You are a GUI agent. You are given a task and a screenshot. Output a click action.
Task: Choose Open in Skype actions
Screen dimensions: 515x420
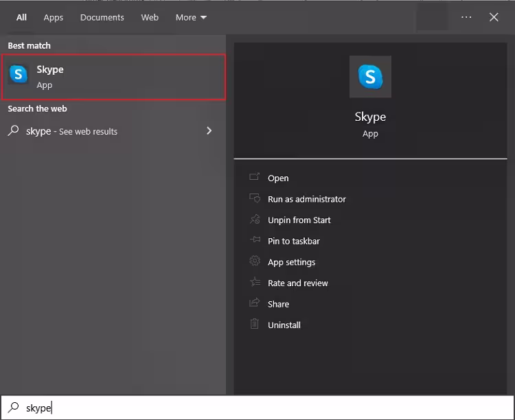click(x=278, y=178)
